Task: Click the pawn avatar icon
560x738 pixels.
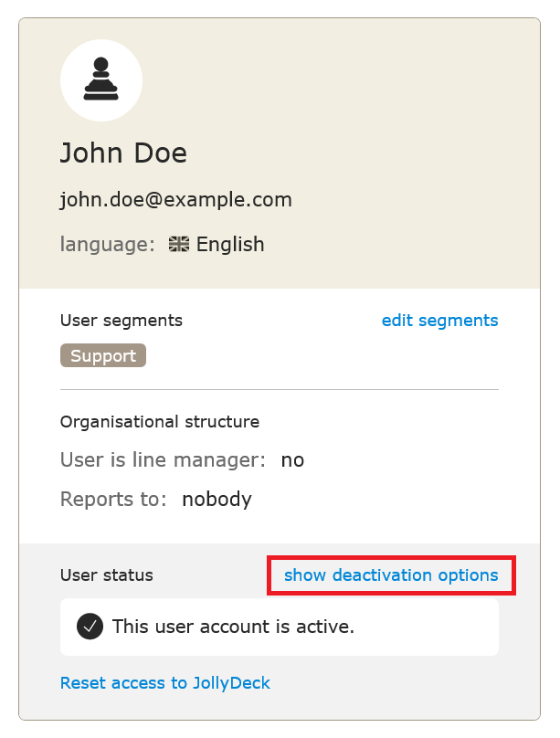Action: [101, 80]
